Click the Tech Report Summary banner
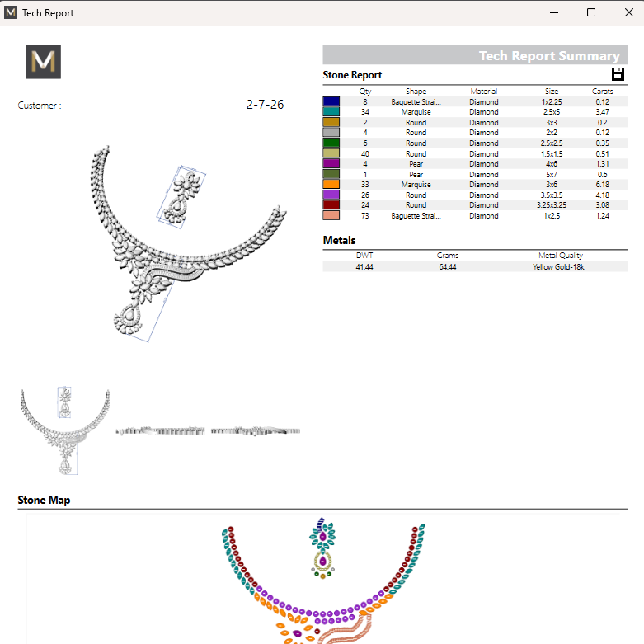 click(x=475, y=54)
